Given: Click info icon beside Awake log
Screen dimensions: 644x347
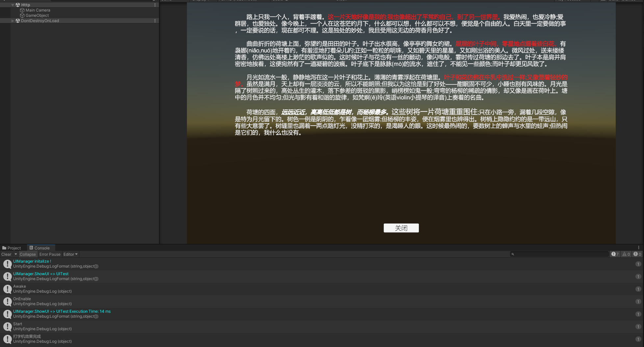Looking at the screenshot, I should (7, 289).
